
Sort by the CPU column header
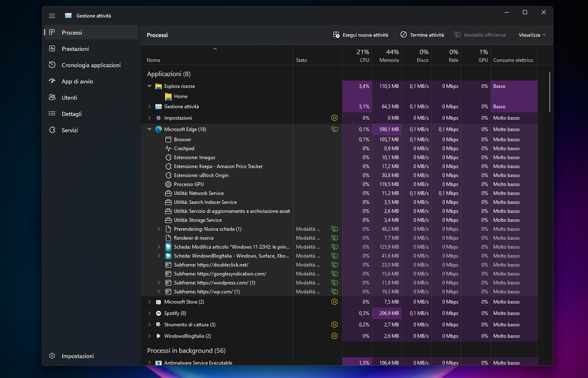coord(357,55)
